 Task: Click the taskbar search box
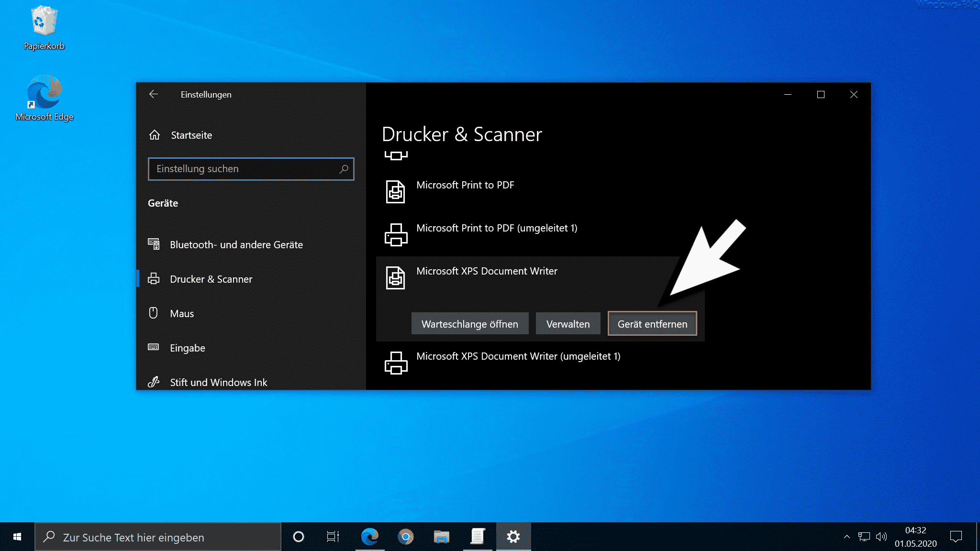tap(158, 537)
